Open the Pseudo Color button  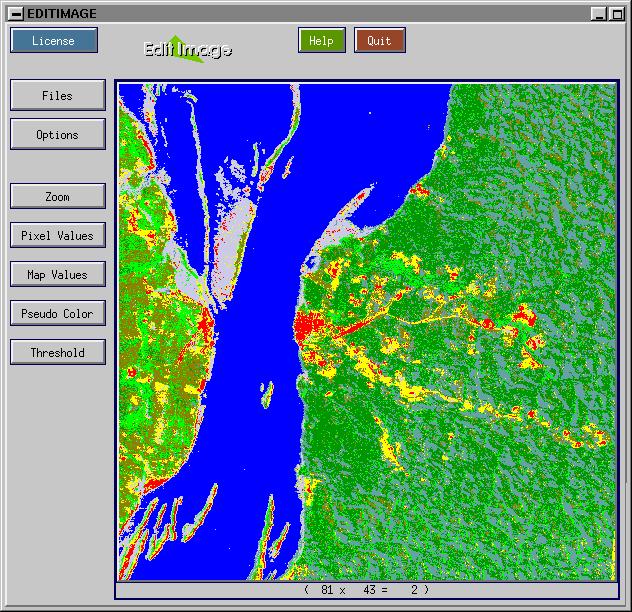coord(58,313)
